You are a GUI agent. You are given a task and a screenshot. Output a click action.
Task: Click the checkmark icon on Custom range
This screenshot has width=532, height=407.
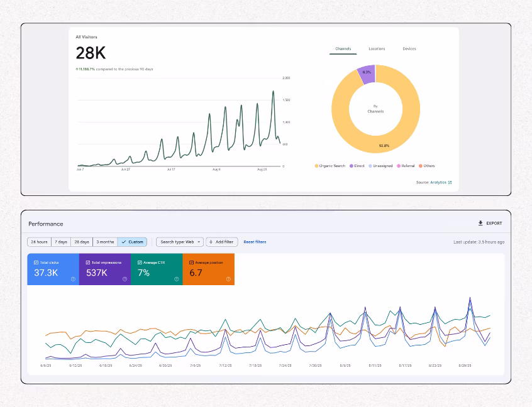tap(123, 242)
